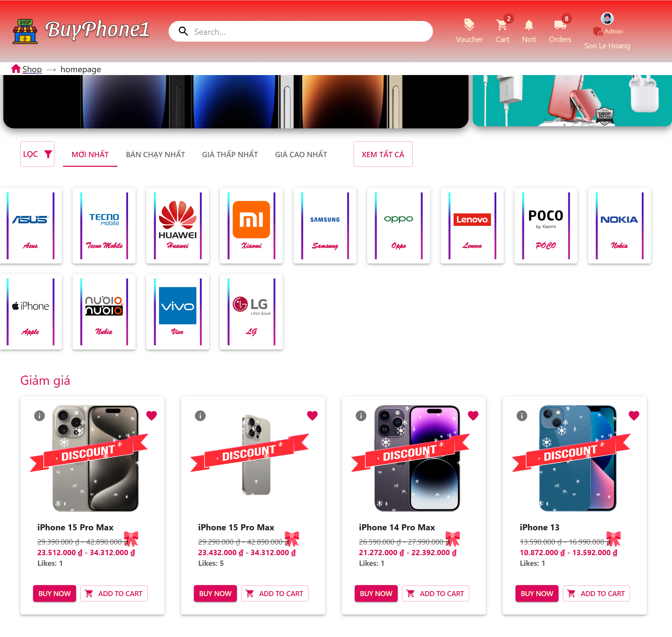Open the Orders truck icon
The width and height of the screenshot is (672, 637).
(x=560, y=31)
